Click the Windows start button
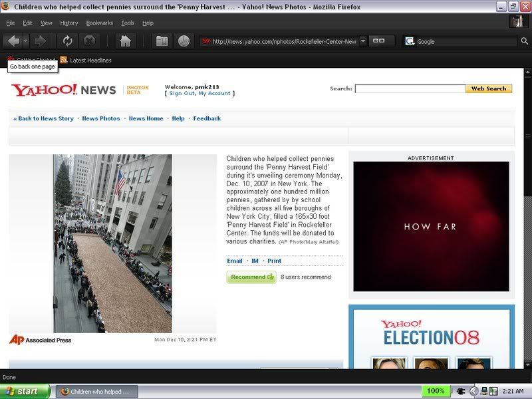Image resolution: width=532 pixels, height=399 pixels. coord(25,391)
